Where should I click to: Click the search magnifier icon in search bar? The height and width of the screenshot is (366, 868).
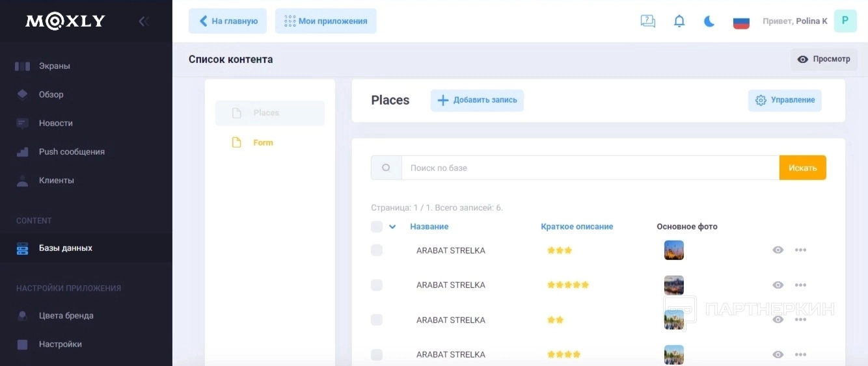[386, 168]
